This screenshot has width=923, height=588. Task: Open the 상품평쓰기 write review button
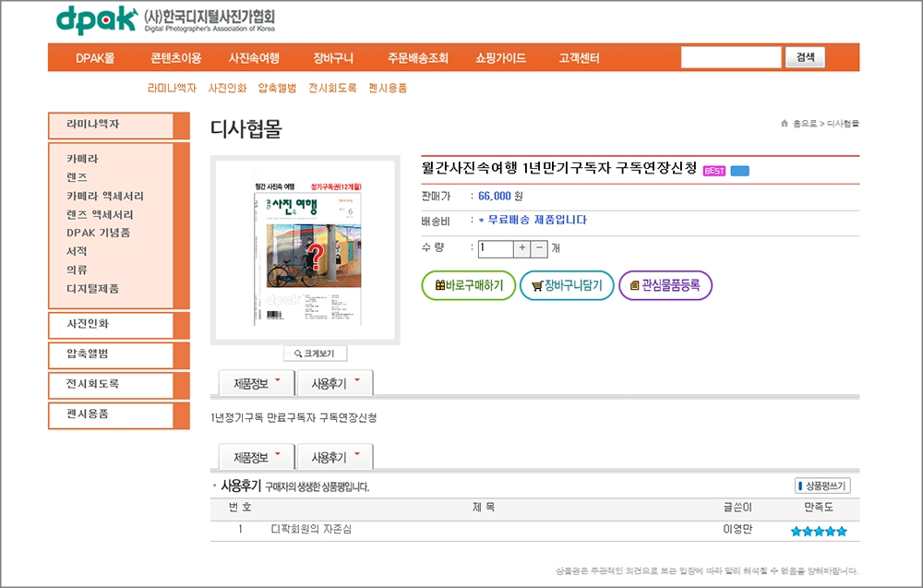822,486
